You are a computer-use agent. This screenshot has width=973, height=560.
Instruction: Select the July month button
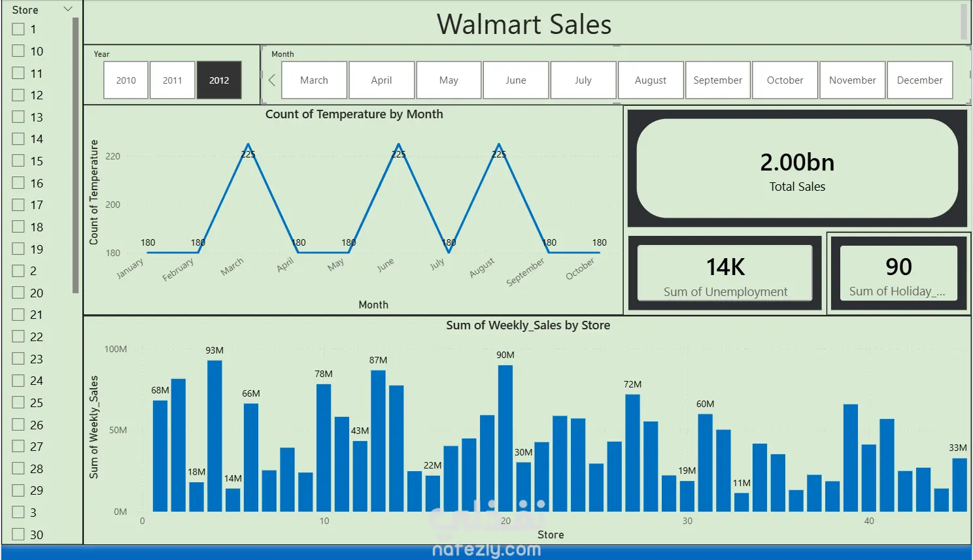coord(583,80)
